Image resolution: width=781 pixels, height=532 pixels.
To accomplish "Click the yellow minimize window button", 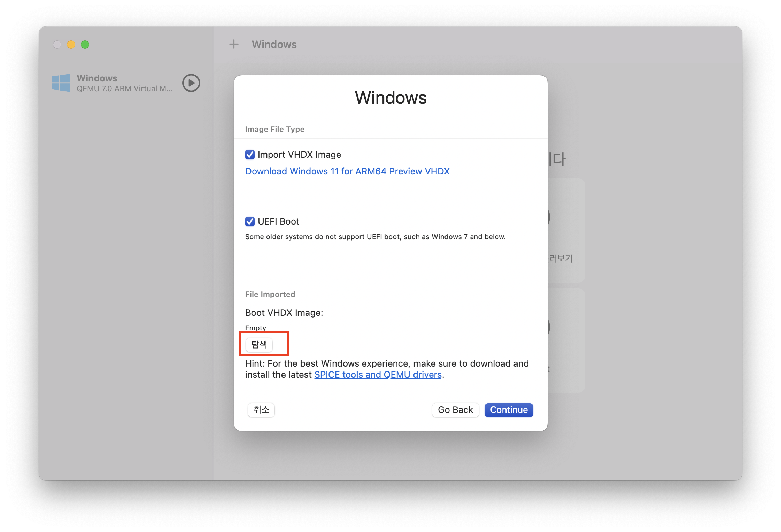I will click(x=71, y=45).
